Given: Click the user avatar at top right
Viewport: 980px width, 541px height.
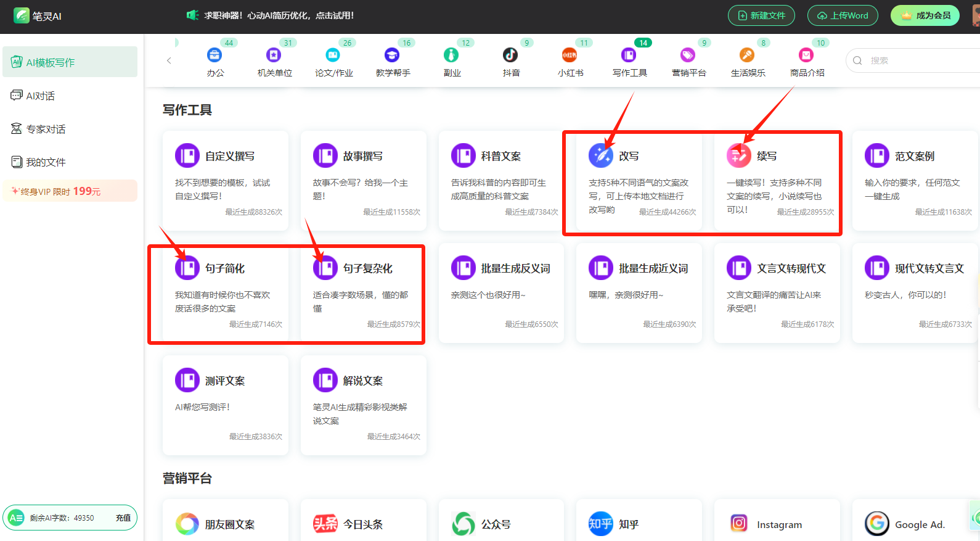Looking at the screenshot, I should pos(976,15).
